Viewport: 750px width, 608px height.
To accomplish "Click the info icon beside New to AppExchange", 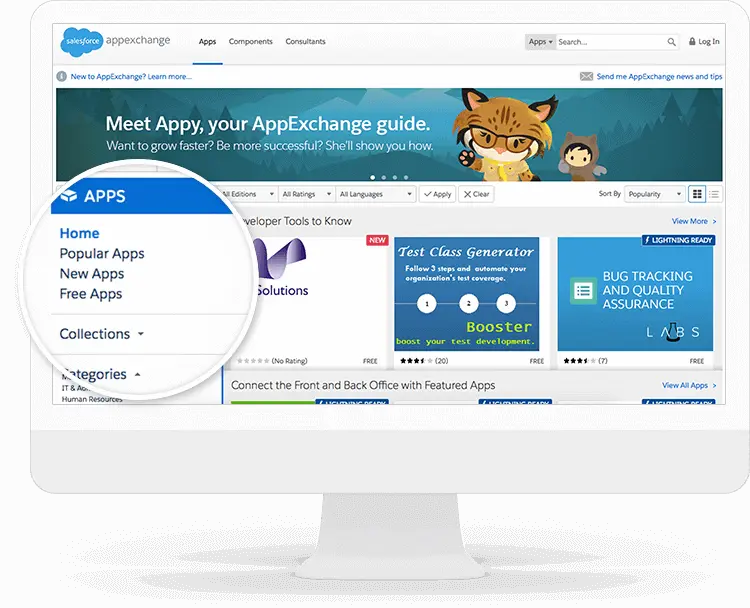I will [62, 77].
